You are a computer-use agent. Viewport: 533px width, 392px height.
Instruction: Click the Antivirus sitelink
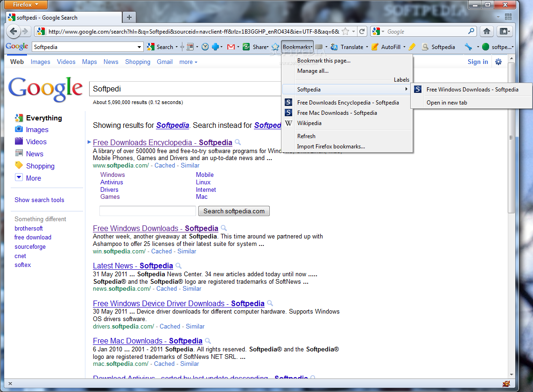pos(112,182)
